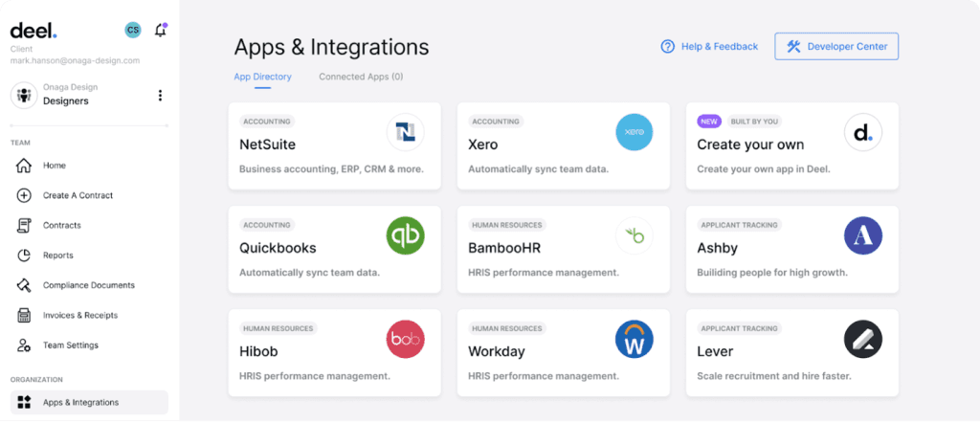The image size is (980, 423).
Task: Click the Ashby logo icon
Action: point(862,235)
